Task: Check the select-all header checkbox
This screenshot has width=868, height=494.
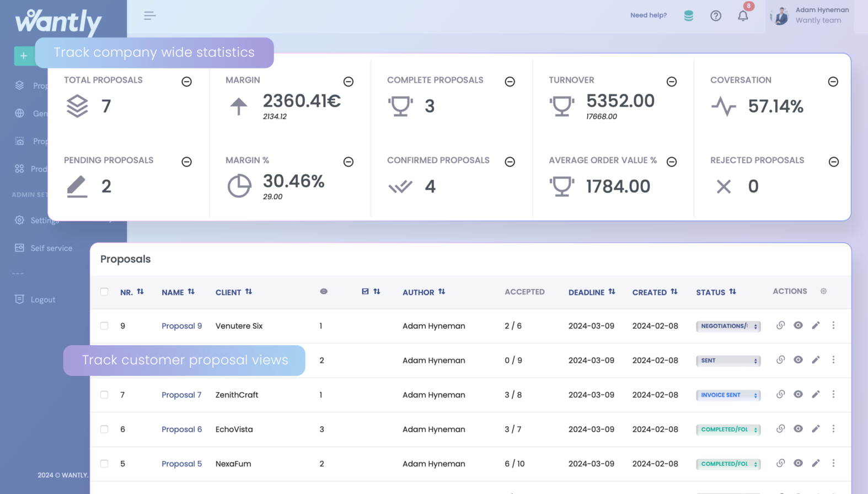Action: click(x=104, y=292)
